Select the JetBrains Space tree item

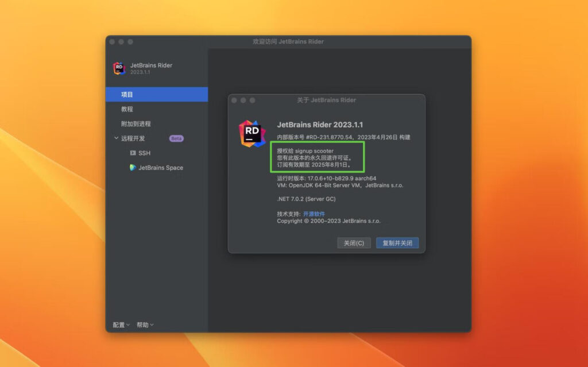(160, 168)
